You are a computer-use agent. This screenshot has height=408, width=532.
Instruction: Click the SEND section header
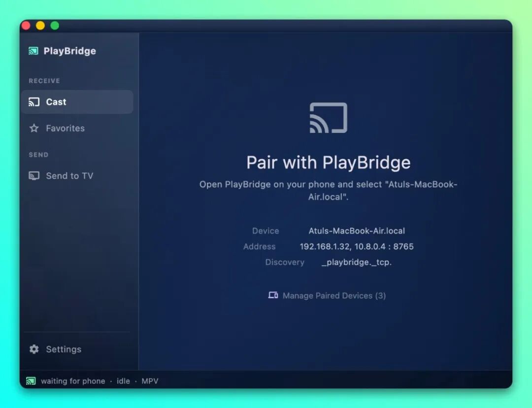[38, 155]
